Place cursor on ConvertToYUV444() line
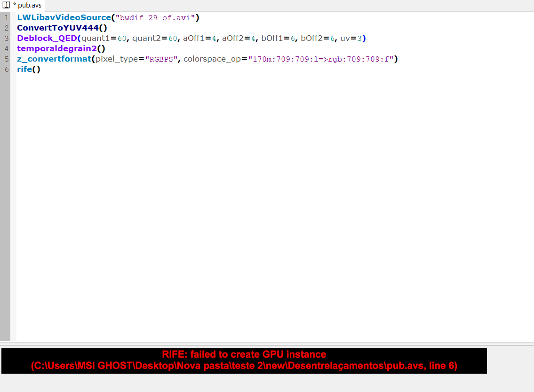The image size is (534, 392). pos(62,28)
